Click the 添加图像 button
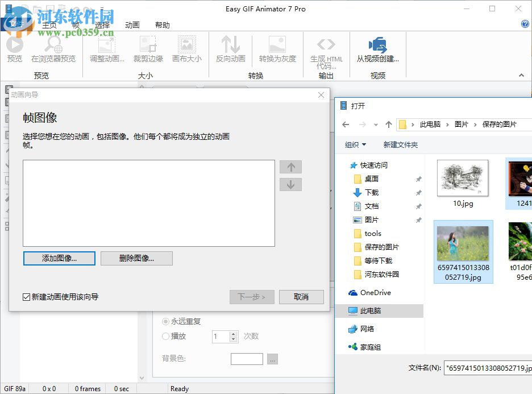The image size is (532, 394). (59, 258)
